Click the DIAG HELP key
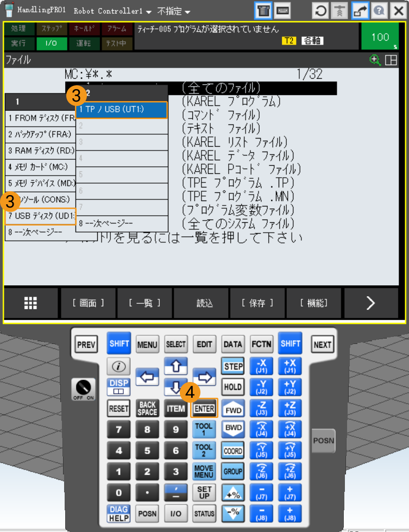Screen dimensions: 409x532 [x=119, y=514]
